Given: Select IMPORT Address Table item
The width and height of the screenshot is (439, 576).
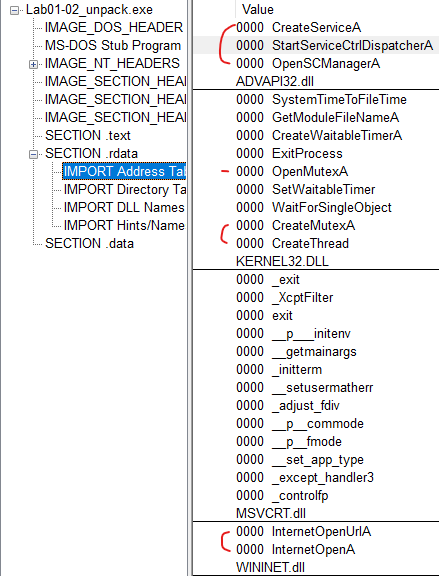Looking at the screenshot, I should point(124,172).
